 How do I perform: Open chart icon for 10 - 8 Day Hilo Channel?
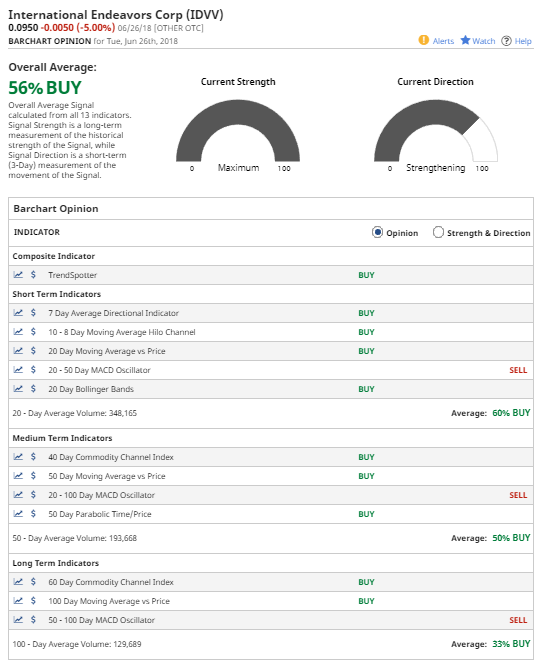pos(18,332)
